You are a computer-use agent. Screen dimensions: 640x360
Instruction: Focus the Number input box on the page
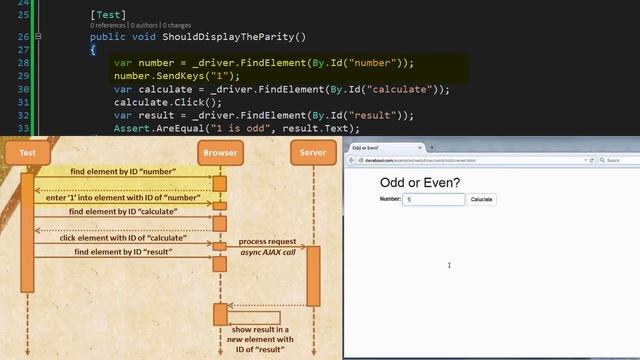433,199
